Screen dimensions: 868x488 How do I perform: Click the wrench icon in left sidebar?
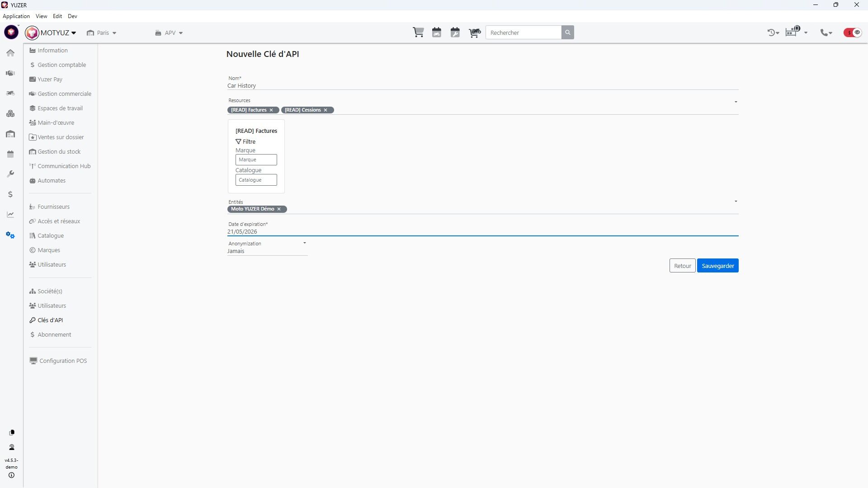(10, 174)
